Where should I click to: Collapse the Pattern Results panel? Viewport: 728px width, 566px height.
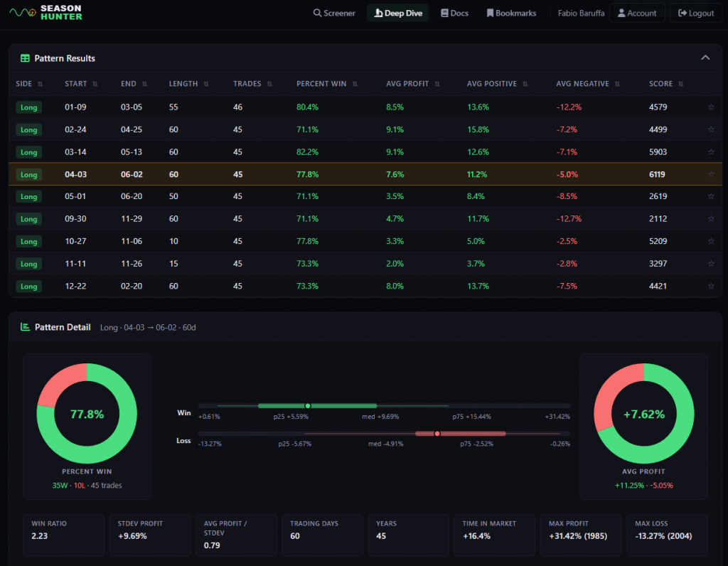tap(705, 58)
